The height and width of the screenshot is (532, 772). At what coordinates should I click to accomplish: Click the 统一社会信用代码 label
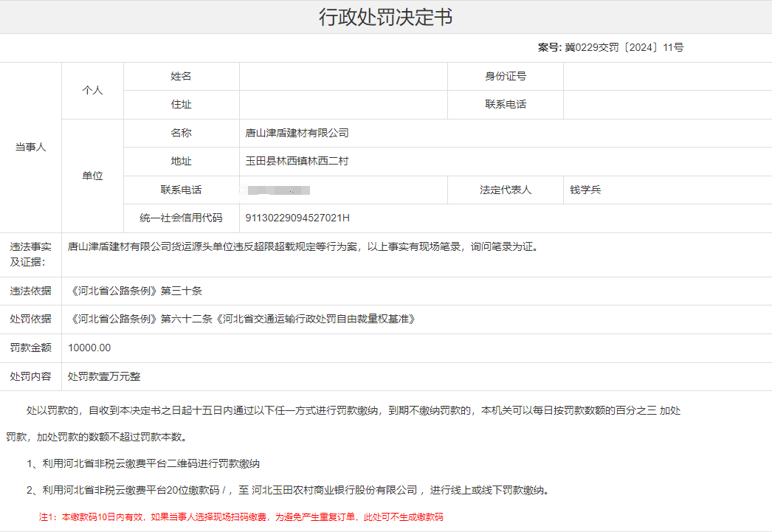(x=181, y=218)
